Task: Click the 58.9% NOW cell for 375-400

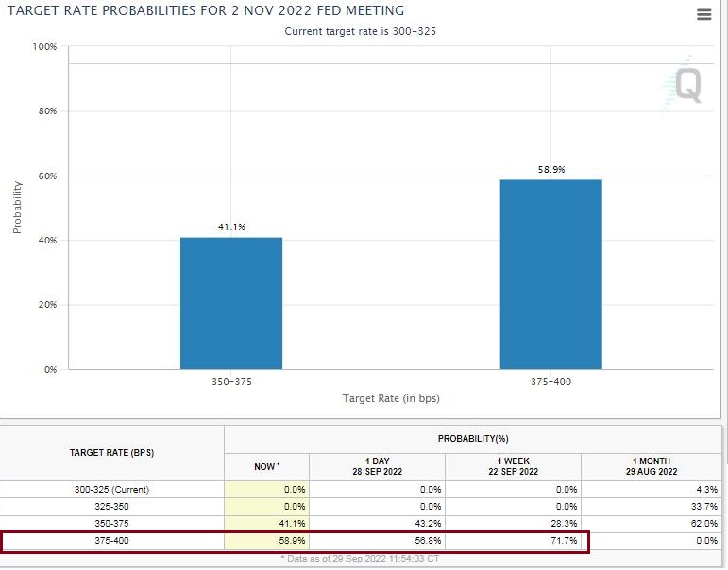Action: pos(266,541)
